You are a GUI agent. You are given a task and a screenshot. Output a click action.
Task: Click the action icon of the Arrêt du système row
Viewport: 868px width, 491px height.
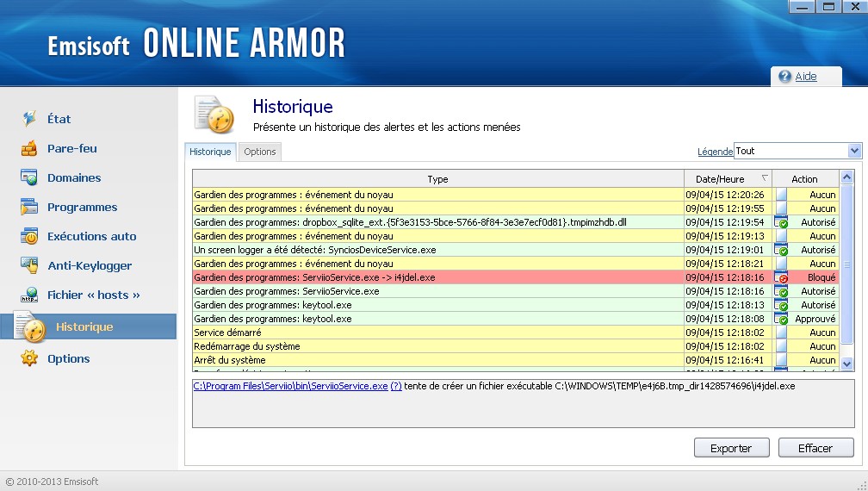click(781, 360)
